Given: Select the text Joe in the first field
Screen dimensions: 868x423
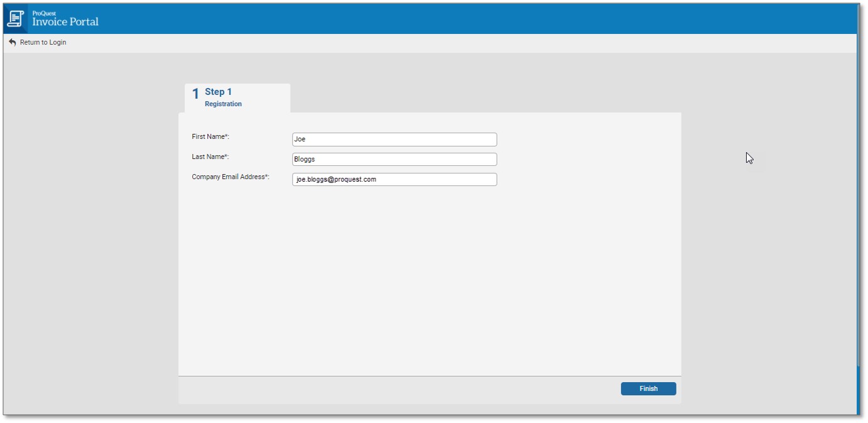Looking at the screenshot, I should (300, 139).
